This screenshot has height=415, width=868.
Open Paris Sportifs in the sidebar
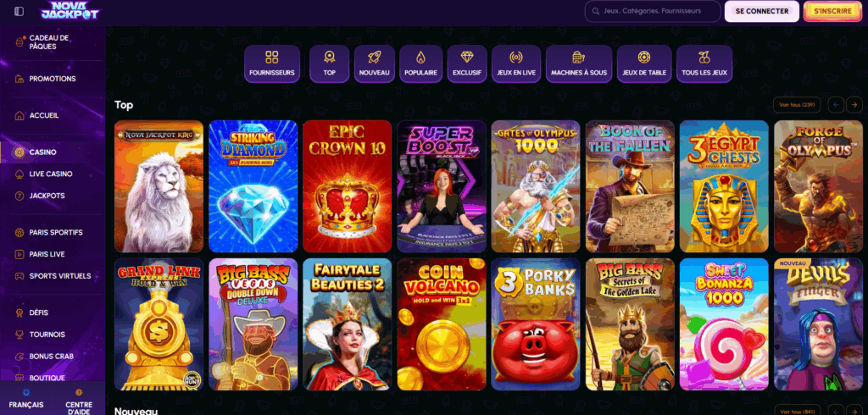tap(55, 232)
